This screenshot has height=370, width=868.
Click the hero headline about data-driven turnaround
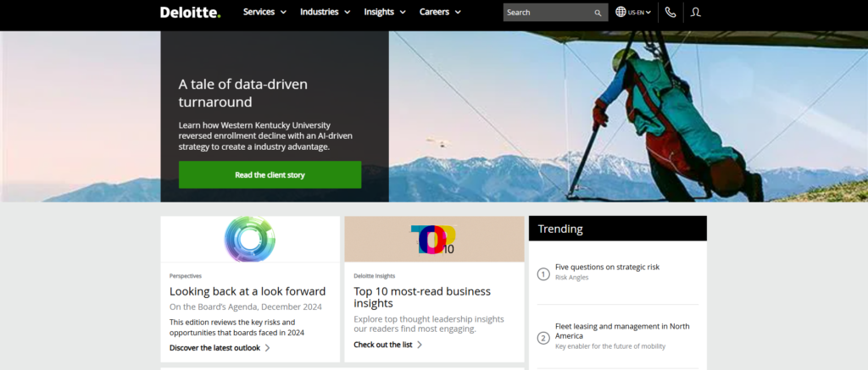click(x=243, y=93)
